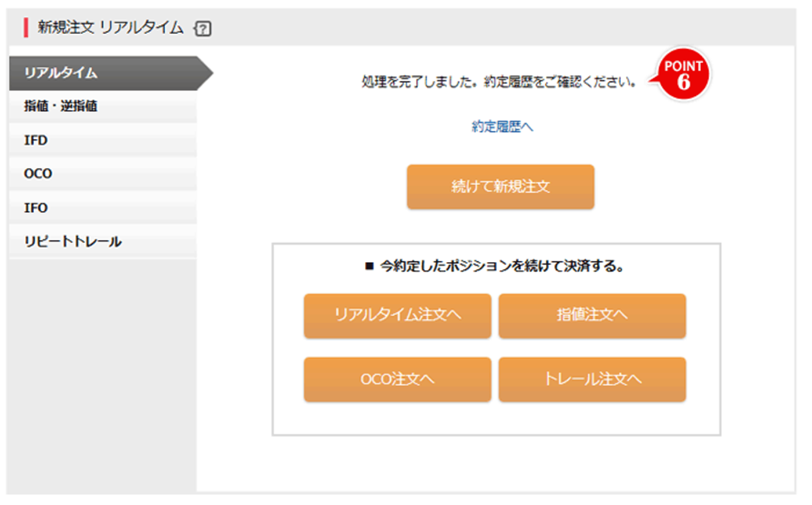Click the empty sidebar area below リピートトレール
Image resolution: width=812 pixels, height=505 pixels.
[103, 371]
